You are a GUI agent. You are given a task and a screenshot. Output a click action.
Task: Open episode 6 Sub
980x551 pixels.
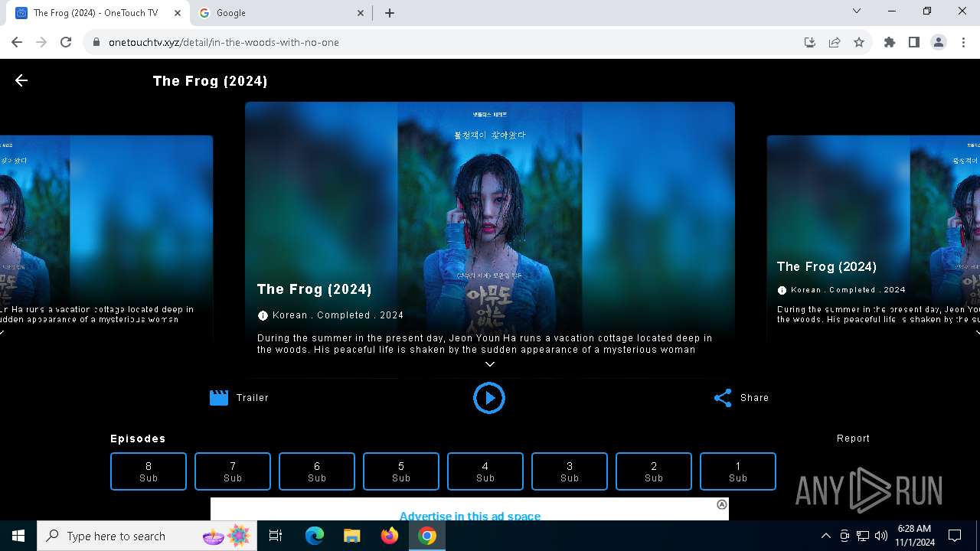[317, 471]
